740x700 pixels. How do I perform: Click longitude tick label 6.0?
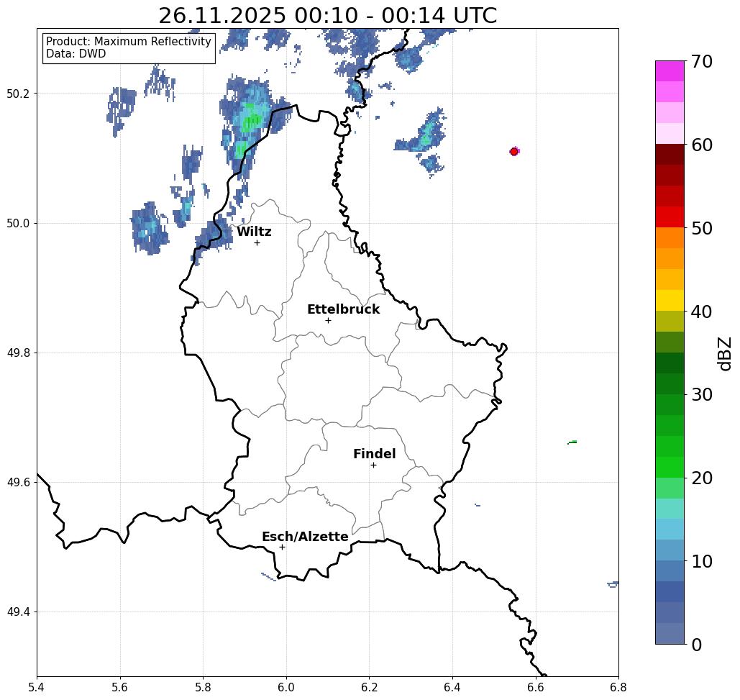tap(286, 687)
